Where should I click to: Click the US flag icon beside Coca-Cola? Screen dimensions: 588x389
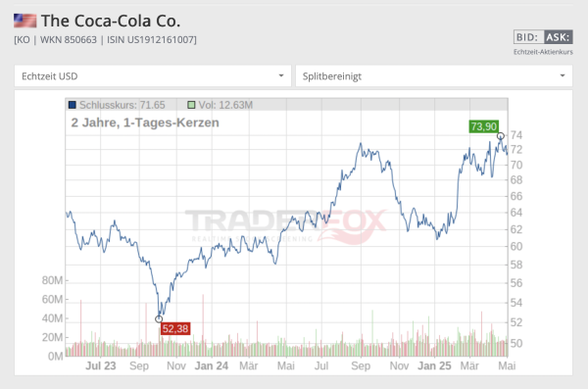(25, 21)
